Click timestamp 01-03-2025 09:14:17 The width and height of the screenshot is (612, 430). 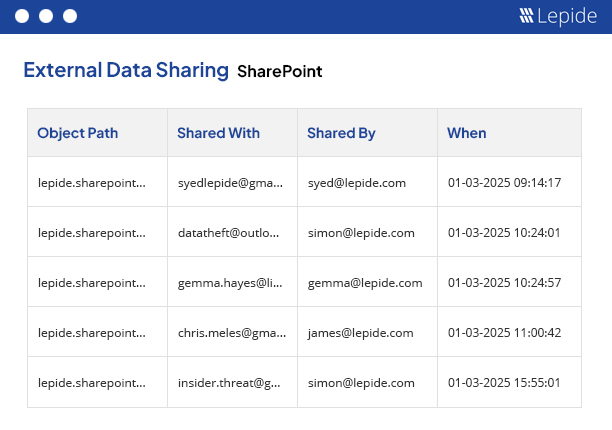coord(505,183)
